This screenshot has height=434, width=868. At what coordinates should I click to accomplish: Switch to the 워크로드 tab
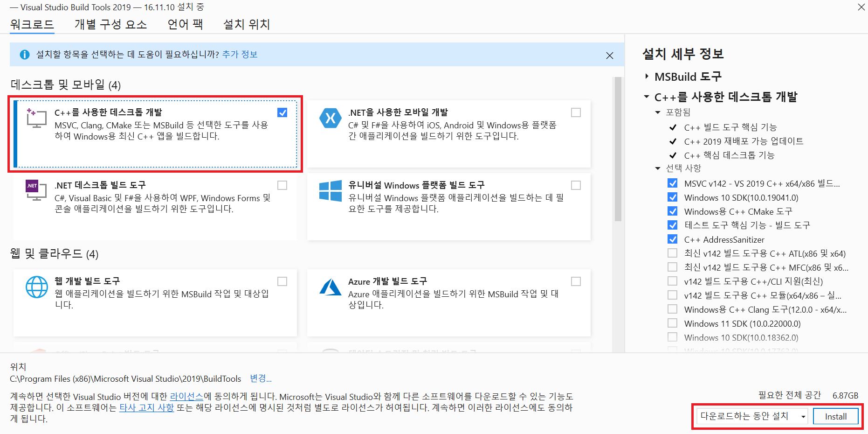(x=32, y=24)
